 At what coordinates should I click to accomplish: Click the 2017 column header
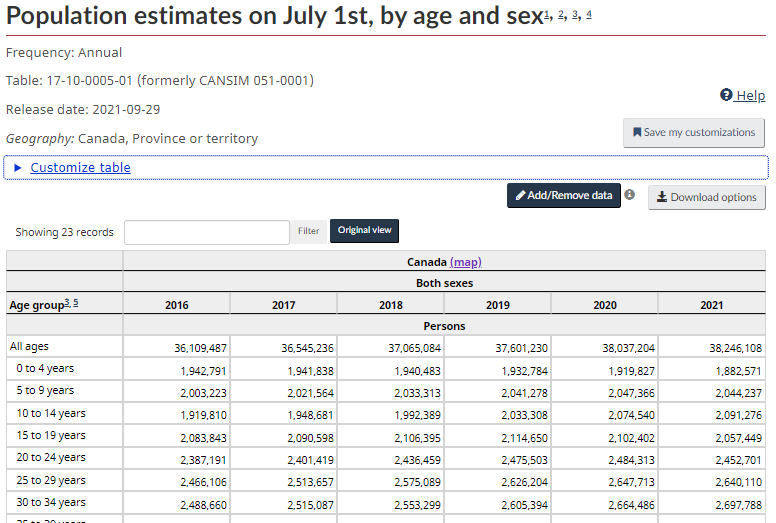point(284,305)
